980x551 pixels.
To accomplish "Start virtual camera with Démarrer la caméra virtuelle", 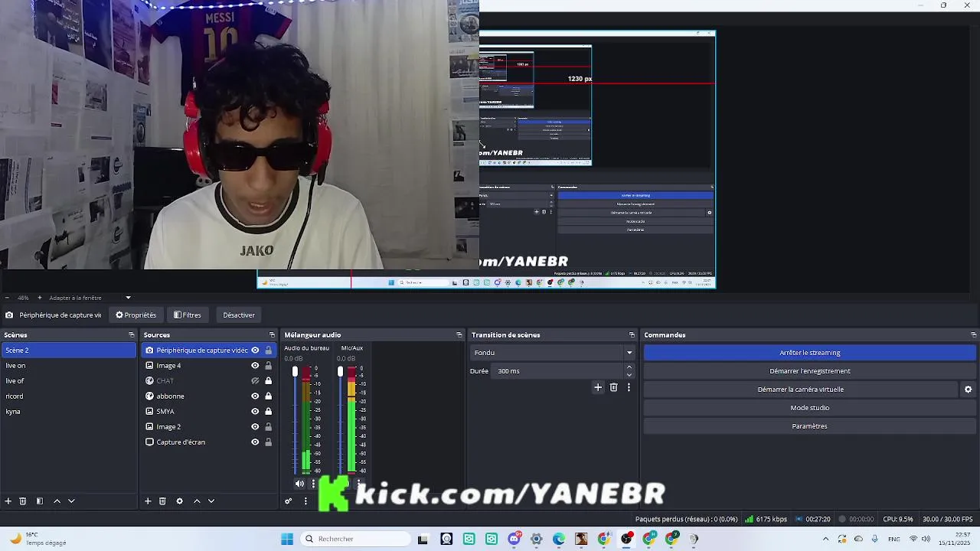I will tap(801, 390).
